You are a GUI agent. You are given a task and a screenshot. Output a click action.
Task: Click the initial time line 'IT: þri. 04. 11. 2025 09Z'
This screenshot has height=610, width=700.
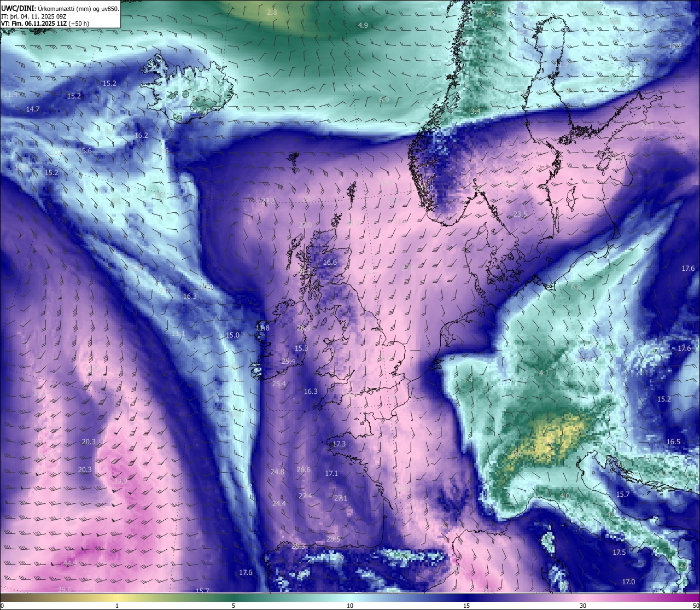click(x=34, y=16)
